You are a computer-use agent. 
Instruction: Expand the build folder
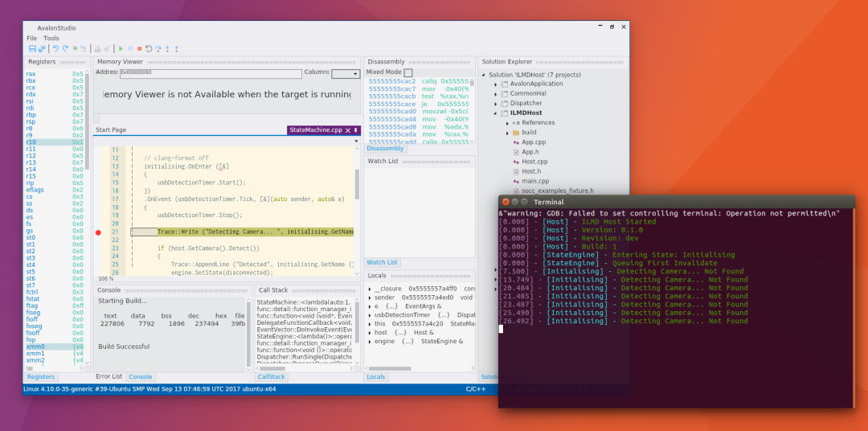[x=508, y=133]
